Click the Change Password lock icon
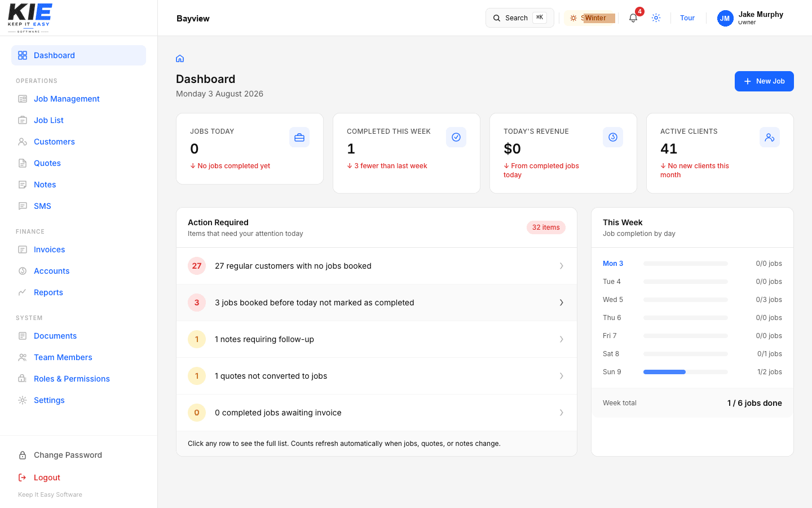This screenshot has height=508, width=812. tap(23, 455)
